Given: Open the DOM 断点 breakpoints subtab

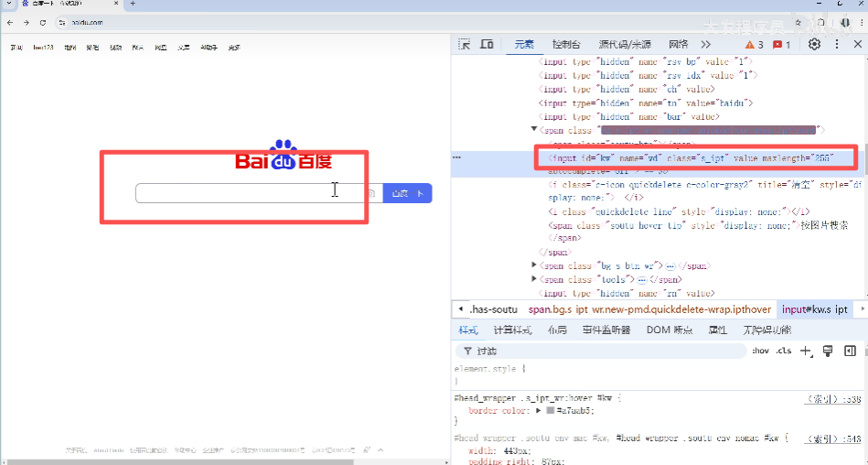Looking at the screenshot, I should tap(670, 330).
